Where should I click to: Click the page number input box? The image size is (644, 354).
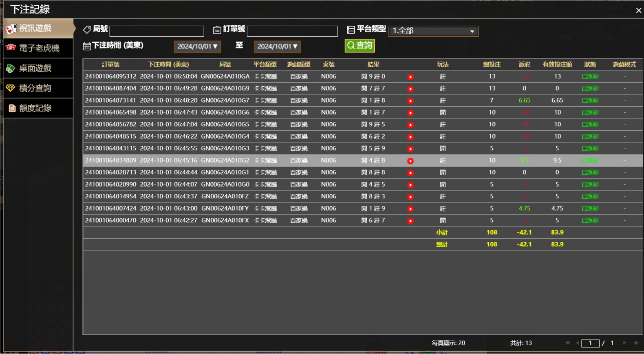(x=590, y=343)
